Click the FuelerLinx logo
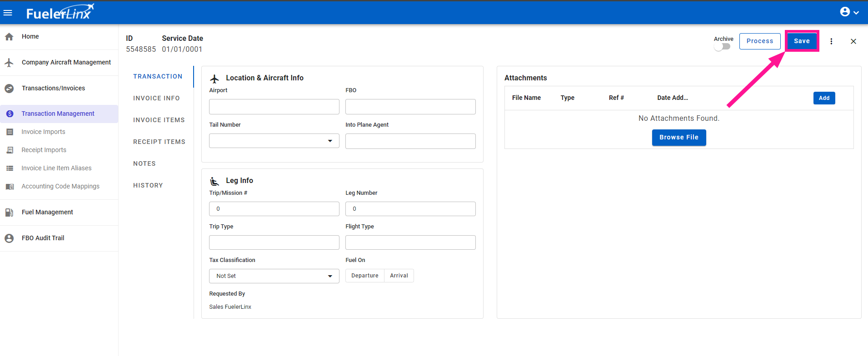868x356 pixels. [60, 12]
